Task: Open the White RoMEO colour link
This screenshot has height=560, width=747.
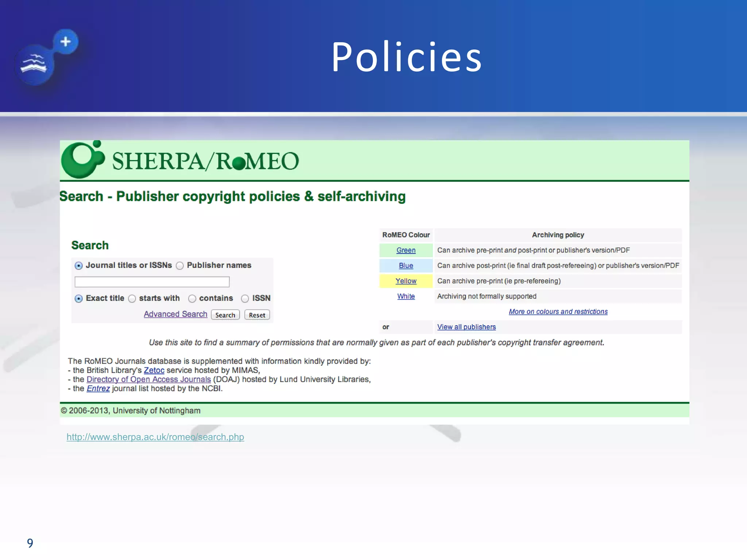Action: coord(406,296)
